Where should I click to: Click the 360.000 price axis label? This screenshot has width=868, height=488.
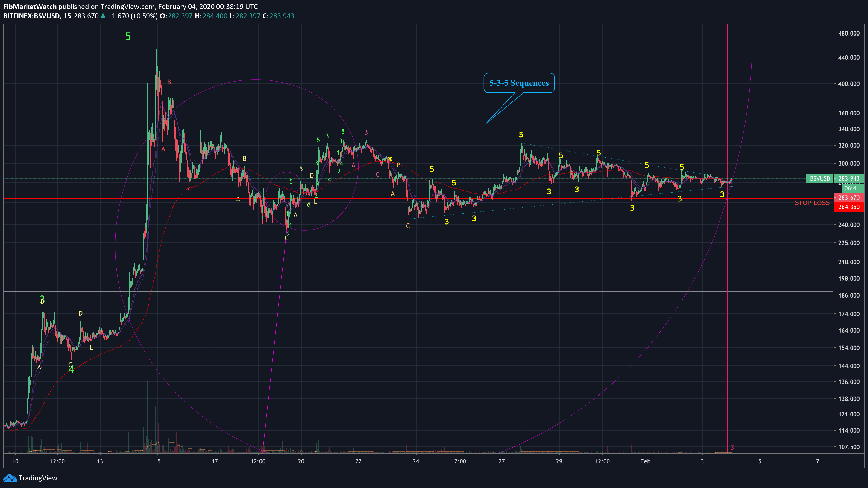[849, 113]
